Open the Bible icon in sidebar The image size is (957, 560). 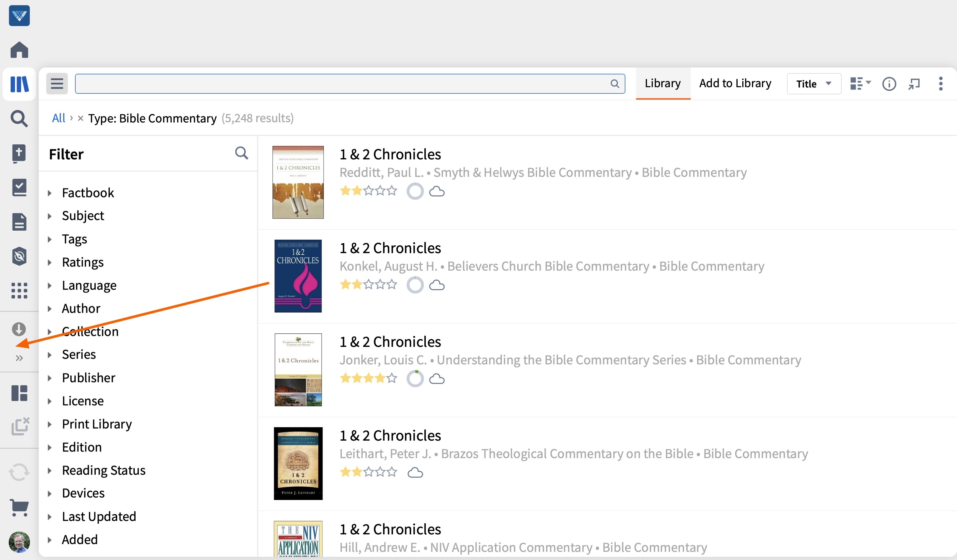coord(19,153)
